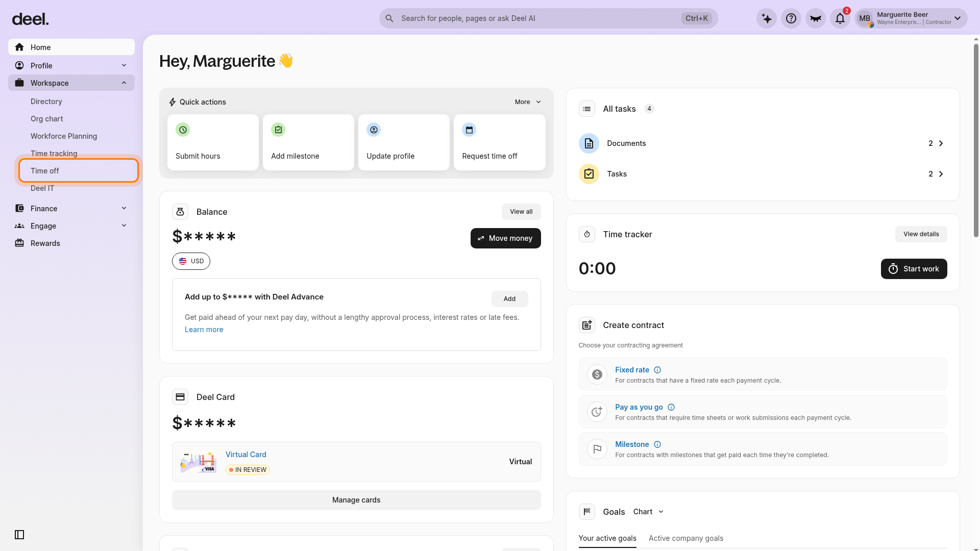Toggle the hide-amounts eye icon

tap(816, 18)
